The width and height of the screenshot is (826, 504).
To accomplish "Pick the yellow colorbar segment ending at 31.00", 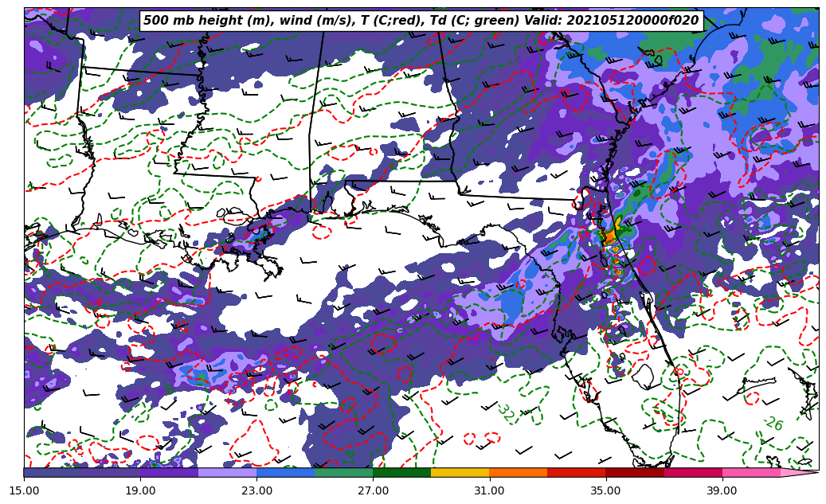I will coord(460,472).
